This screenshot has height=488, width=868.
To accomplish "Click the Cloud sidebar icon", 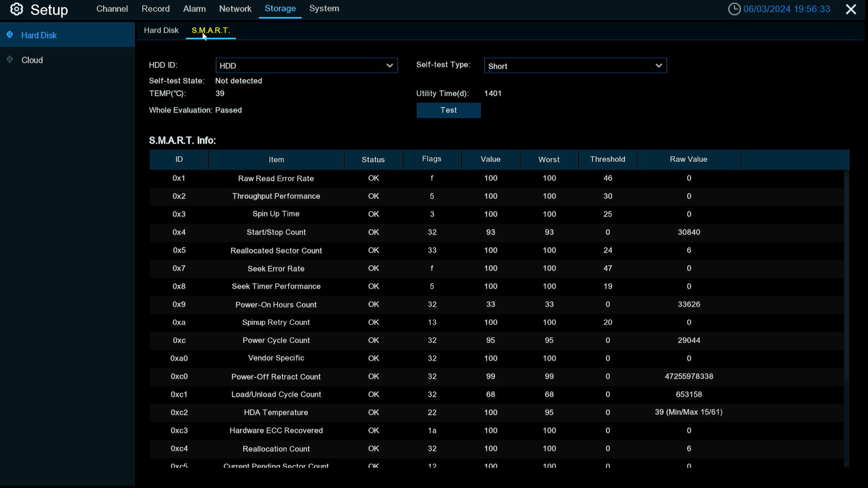I will (x=9, y=60).
